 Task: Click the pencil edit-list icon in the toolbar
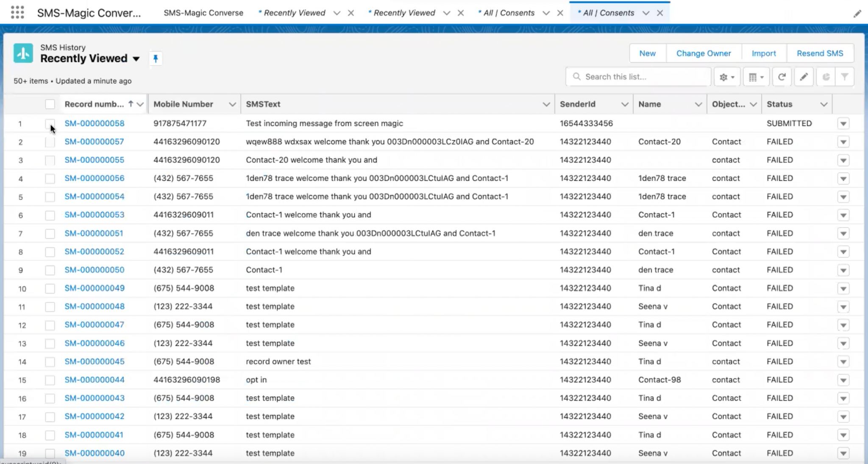[x=804, y=77]
